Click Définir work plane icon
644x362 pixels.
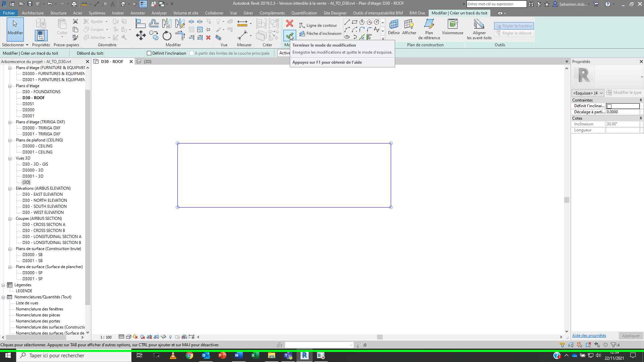coord(394,27)
